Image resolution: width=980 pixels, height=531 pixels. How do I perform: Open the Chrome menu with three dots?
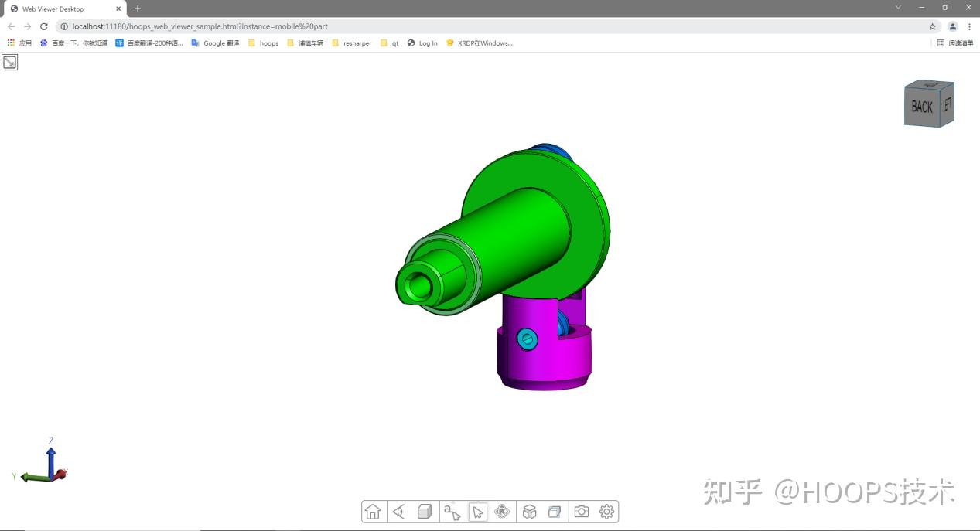tap(969, 26)
